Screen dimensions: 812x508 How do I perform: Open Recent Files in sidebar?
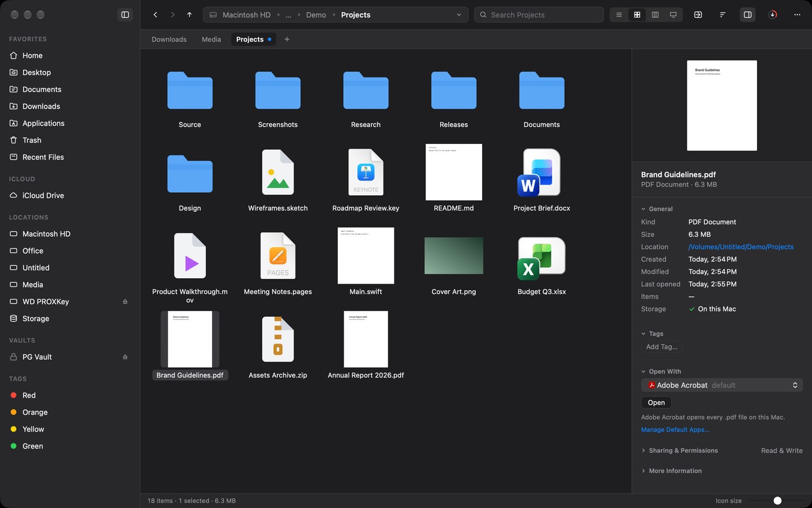(69, 157)
